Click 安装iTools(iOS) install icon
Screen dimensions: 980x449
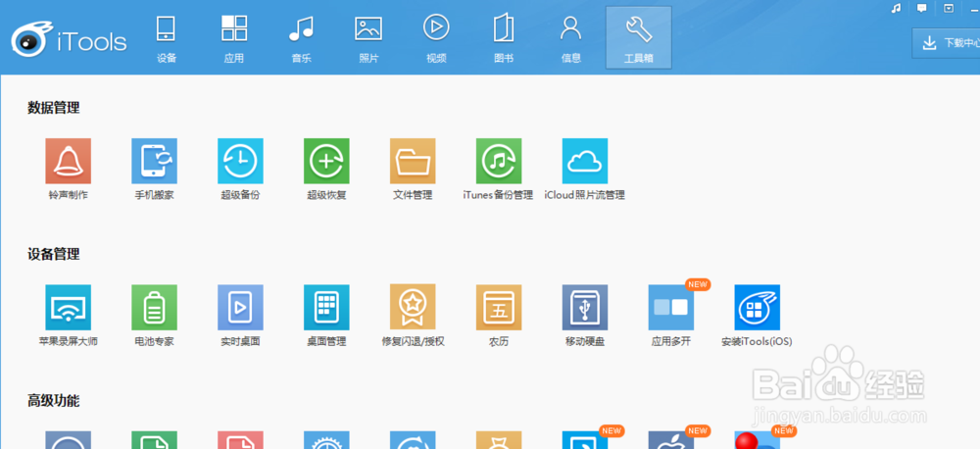(x=758, y=308)
